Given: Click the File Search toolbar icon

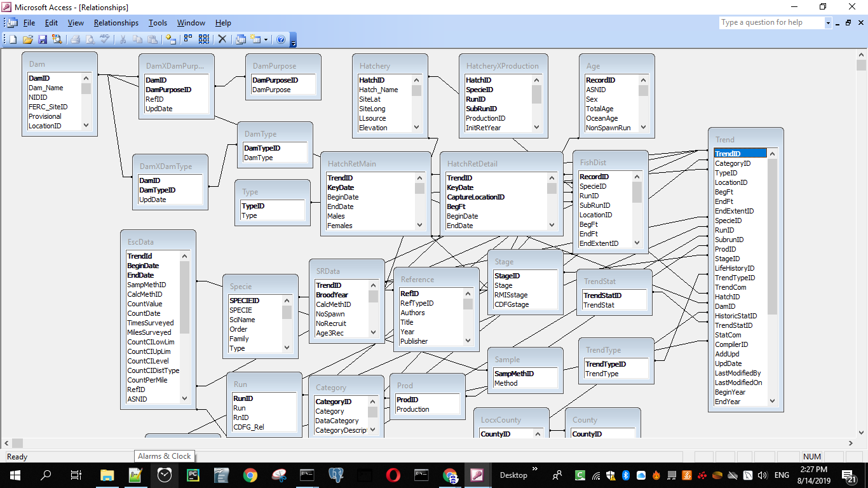Looking at the screenshot, I should click(57, 39).
